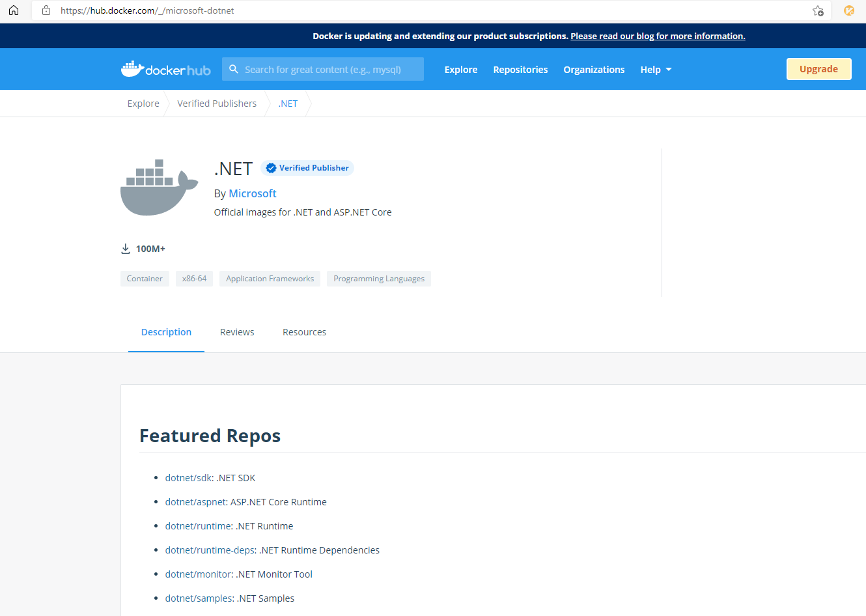Click the browser home icon
Viewport: 866px width, 616px height.
tap(14, 10)
